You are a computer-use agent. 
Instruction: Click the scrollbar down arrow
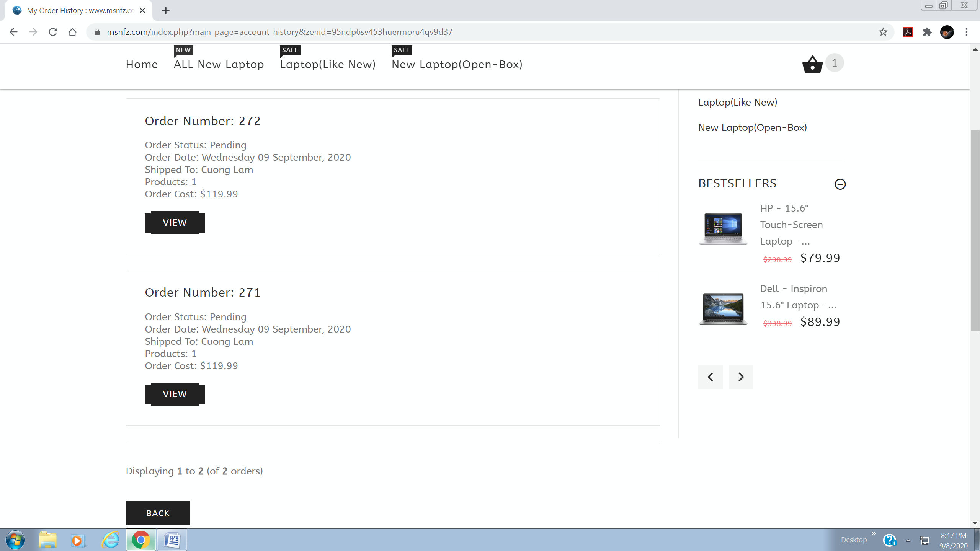[975, 523]
